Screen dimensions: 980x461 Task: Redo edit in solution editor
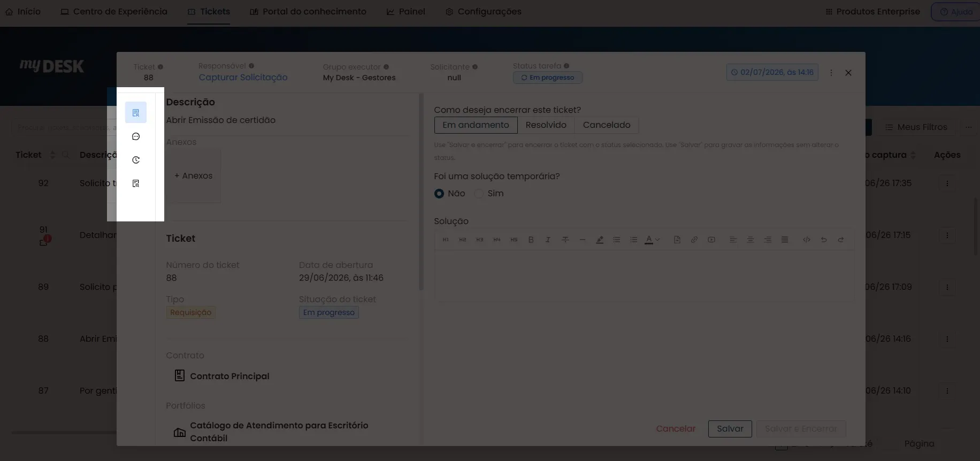point(841,240)
